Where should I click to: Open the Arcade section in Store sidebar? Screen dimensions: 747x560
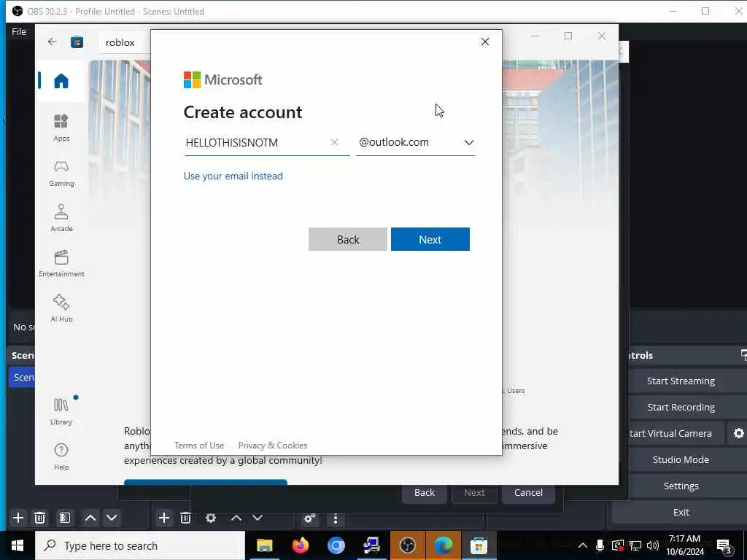[x=61, y=219]
